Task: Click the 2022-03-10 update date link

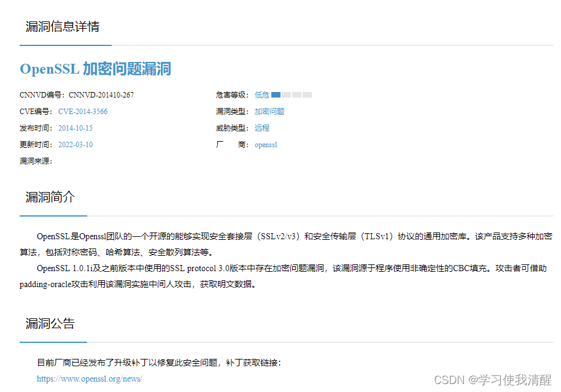Action: click(x=75, y=145)
